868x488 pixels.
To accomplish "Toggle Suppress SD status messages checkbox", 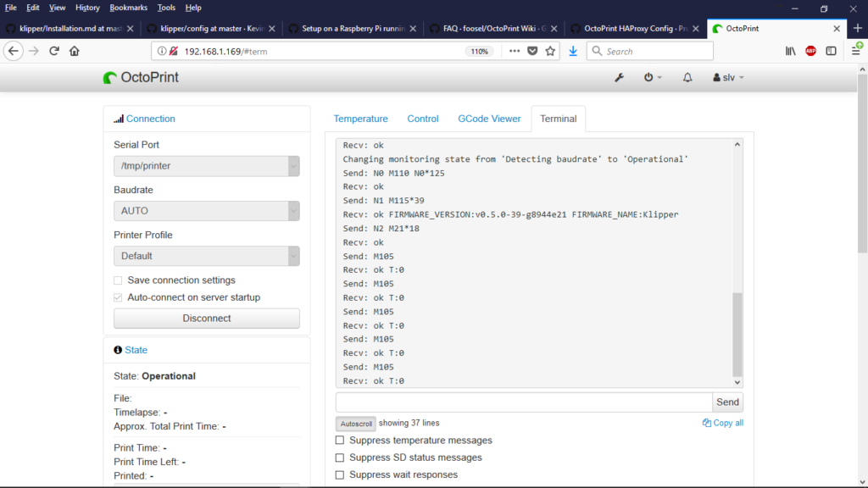I will [x=340, y=457].
